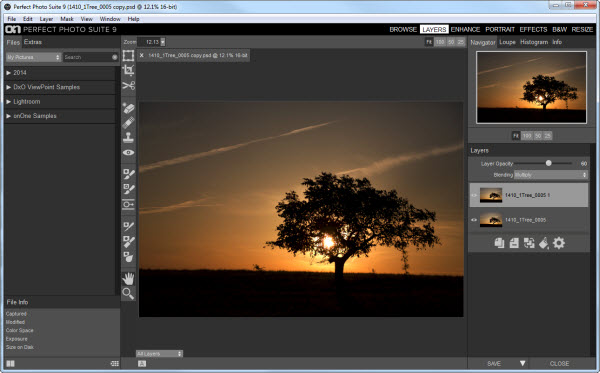The height and width of the screenshot is (373, 600).
Task: Click the Copy Layer icon
Action: pyautogui.click(x=499, y=243)
